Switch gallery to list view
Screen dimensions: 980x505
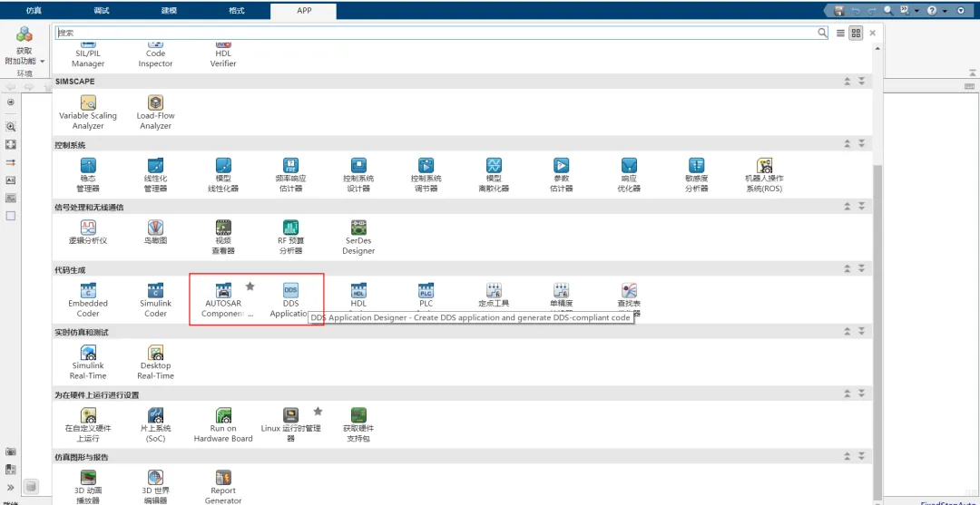(840, 33)
